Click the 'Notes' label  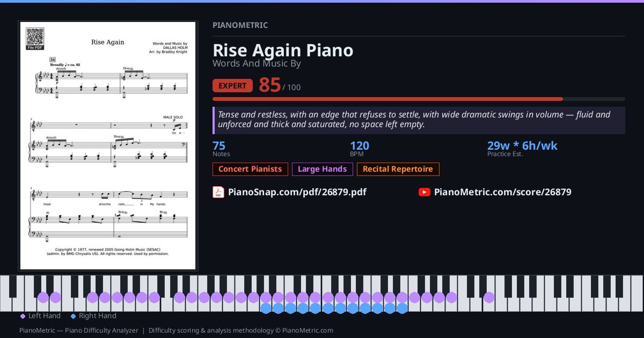(x=221, y=154)
